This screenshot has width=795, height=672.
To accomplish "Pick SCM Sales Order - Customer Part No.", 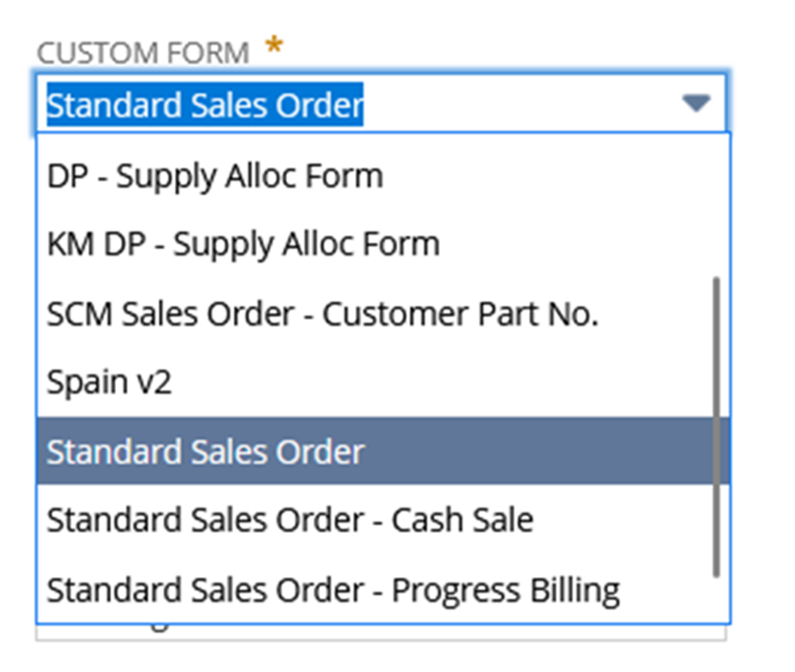I will (x=383, y=313).
